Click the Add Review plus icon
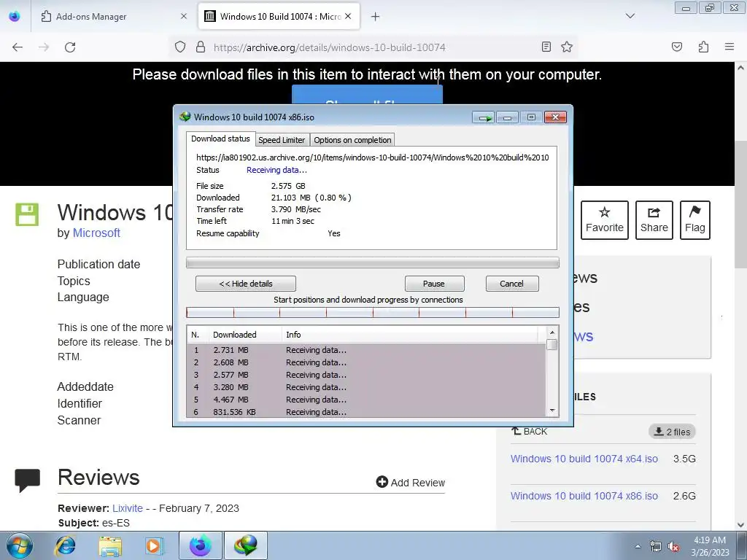The height and width of the screenshot is (560, 747). pos(382,482)
